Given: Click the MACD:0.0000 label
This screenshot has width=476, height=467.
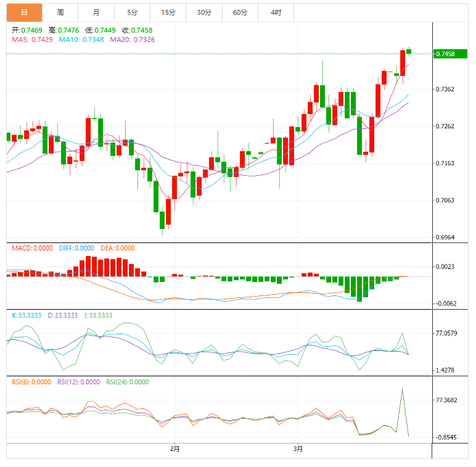Looking at the screenshot, I should point(32,248).
